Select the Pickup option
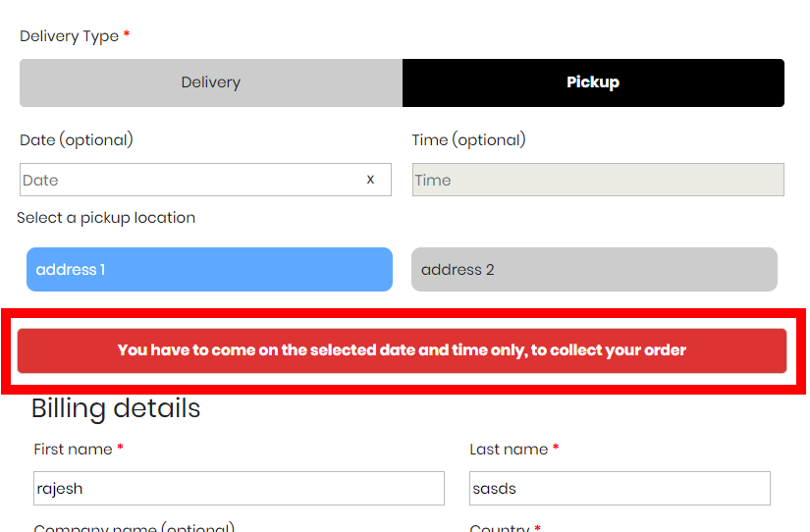This screenshot has height=532, width=810. coord(593,82)
